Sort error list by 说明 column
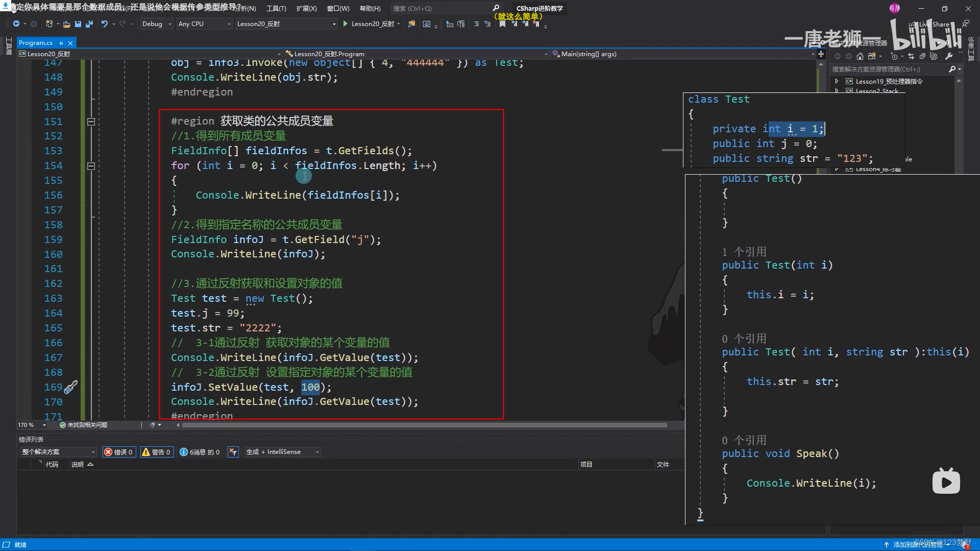980x551 pixels. [x=82, y=465]
